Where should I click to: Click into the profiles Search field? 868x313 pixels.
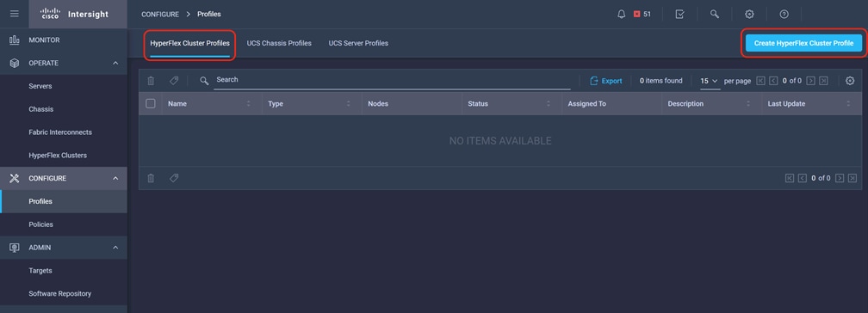click(392, 81)
